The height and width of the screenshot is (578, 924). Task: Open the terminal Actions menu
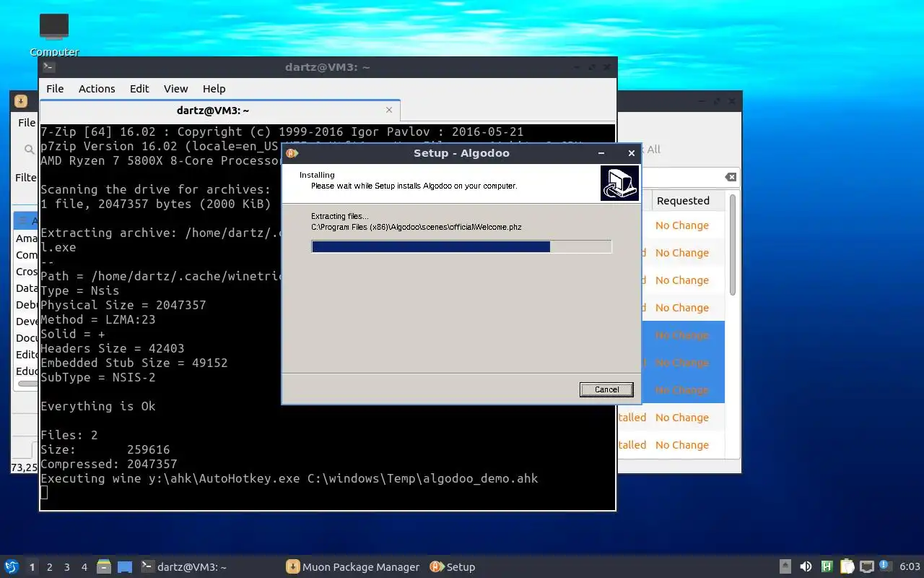pyautogui.click(x=97, y=88)
